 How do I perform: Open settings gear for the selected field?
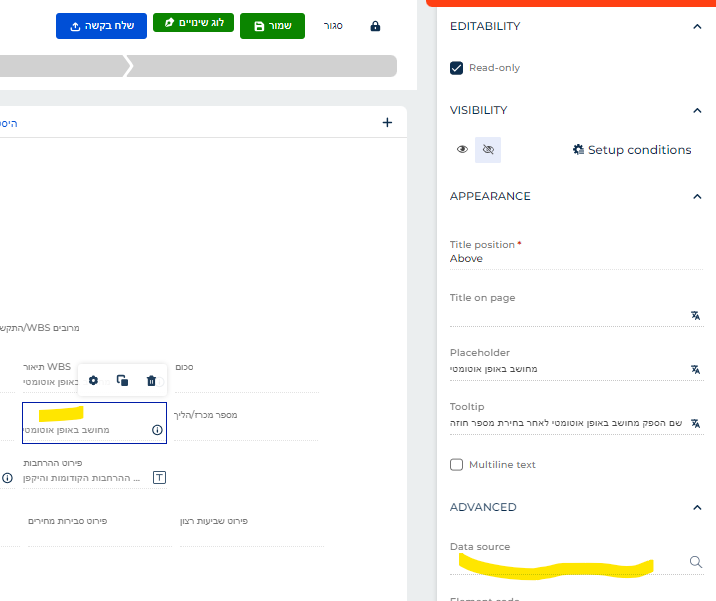pyautogui.click(x=93, y=380)
